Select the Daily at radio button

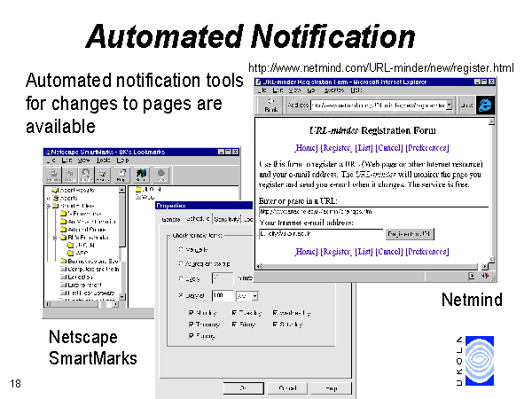point(181,295)
